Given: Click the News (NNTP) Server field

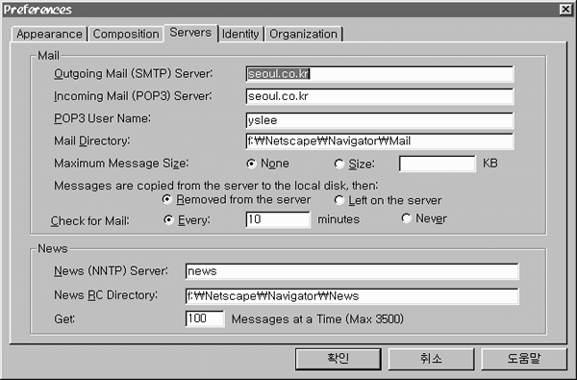Looking at the screenshot, I should coord(352,271).
